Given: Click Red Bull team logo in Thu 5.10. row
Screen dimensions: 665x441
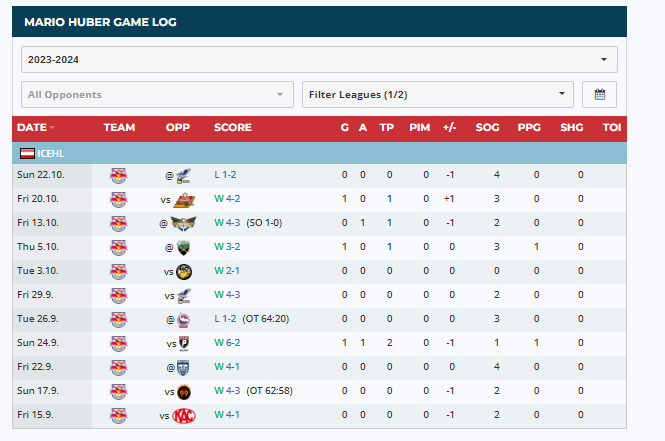Looking at the screenshot, I should 118,247.
